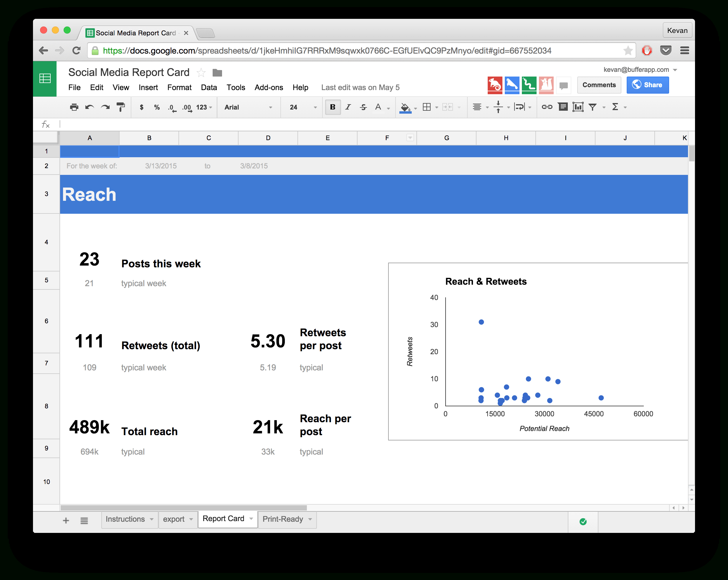
Task: Toggle the text wrap control
Action: tap(520, 107)
